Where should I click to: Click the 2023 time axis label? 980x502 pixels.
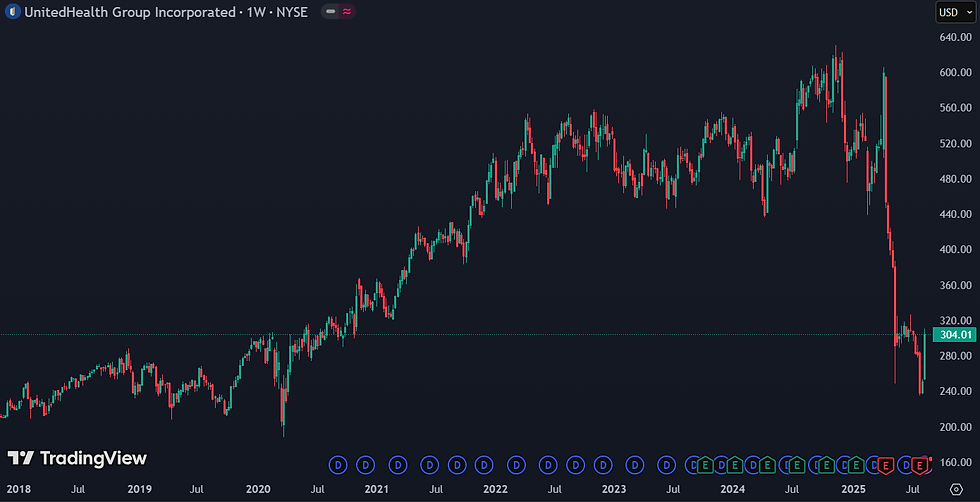click(x=614, y=488)
